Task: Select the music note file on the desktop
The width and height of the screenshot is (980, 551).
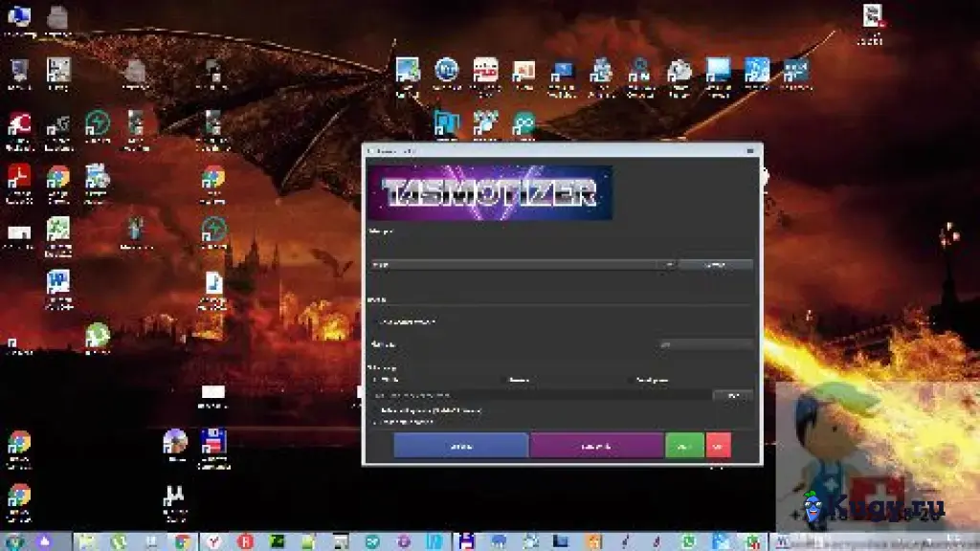Action: click(x=213, y=291)
